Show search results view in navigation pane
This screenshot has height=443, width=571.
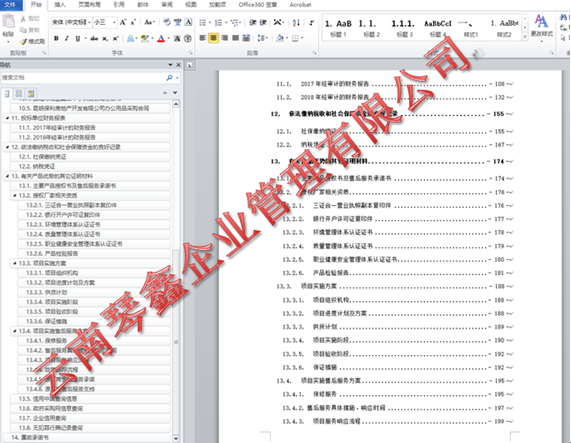[31, 93]
